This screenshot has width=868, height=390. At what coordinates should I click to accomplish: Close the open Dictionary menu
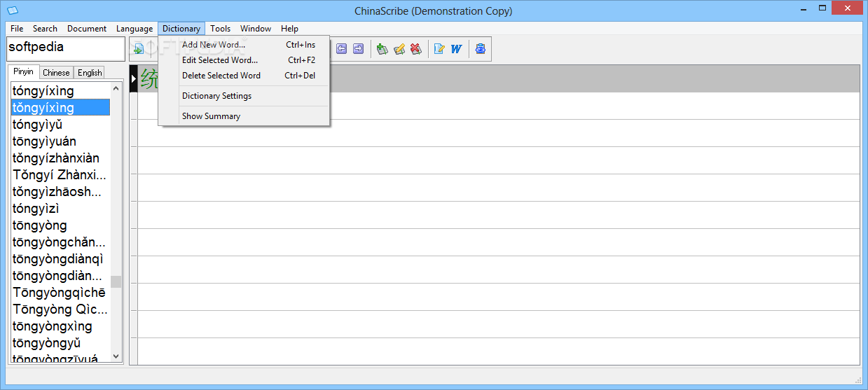point(181,29)
